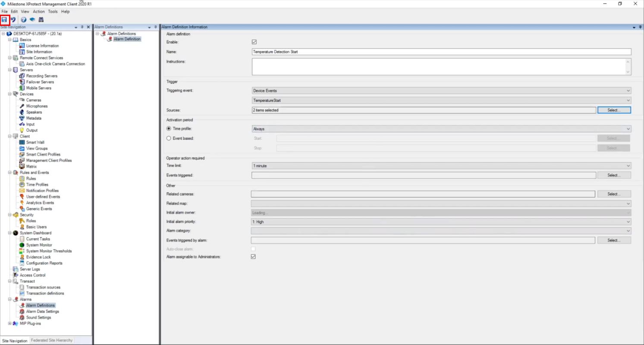The width and height of the screenshot is (644, 345).
Task: Close the Site Navigation panel
Action: pyautogui.click(x=88, y=27)
